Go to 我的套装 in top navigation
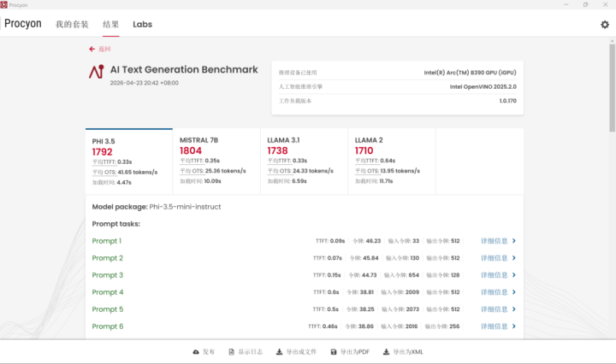 (x=72, y=25)
